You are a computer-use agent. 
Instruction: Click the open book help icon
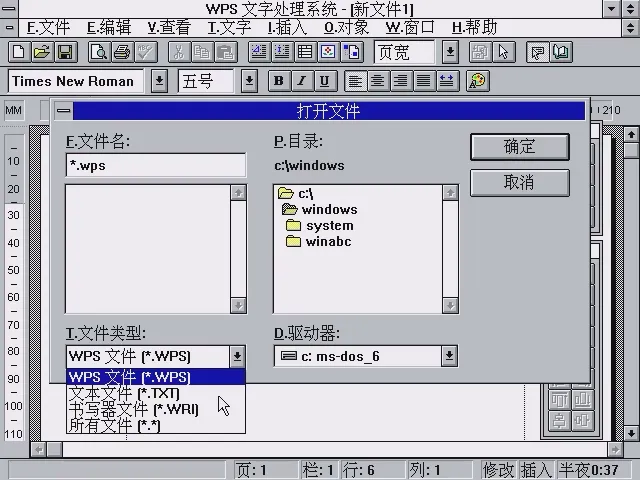point(561,52)
